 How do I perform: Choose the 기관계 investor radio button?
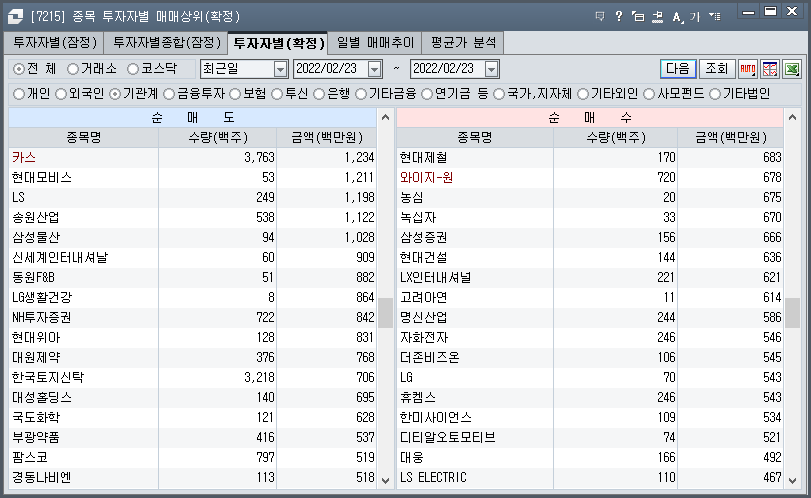pos(115,94)
